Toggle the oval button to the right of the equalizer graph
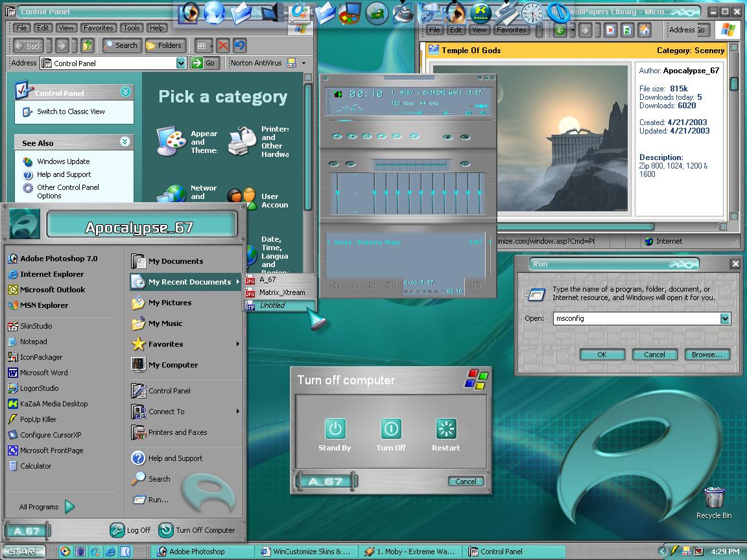 465,164
